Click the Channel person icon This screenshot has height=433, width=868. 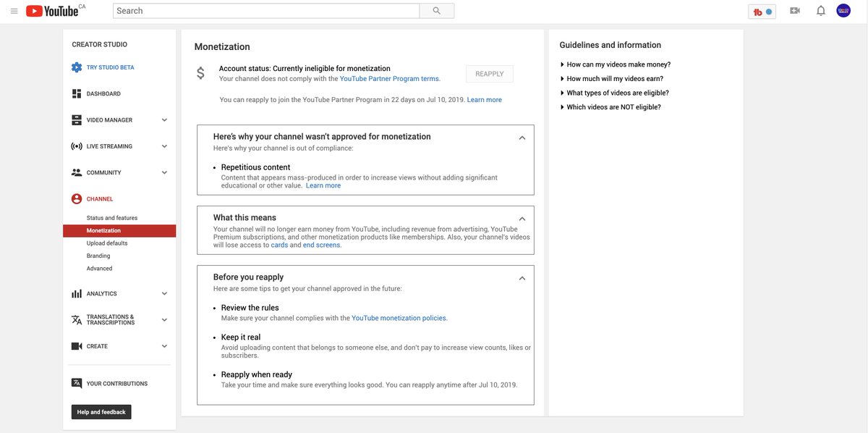77,199
